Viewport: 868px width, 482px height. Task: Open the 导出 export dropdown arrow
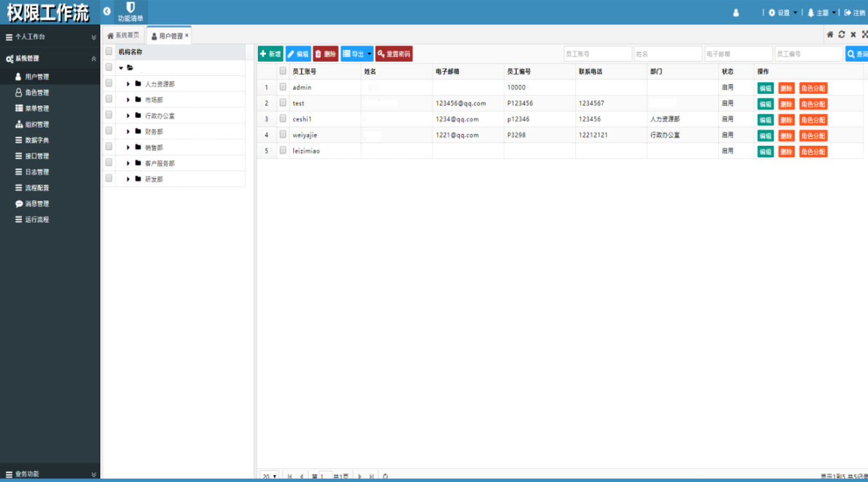point(369,54)
